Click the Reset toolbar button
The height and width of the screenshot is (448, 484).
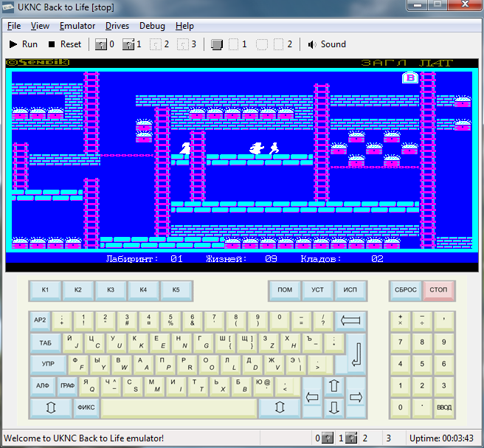point(65,44)
